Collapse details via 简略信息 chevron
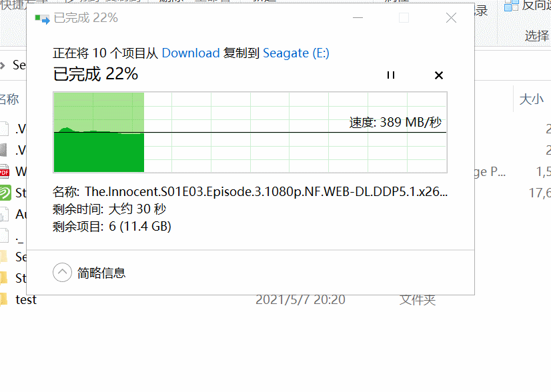 62,272
